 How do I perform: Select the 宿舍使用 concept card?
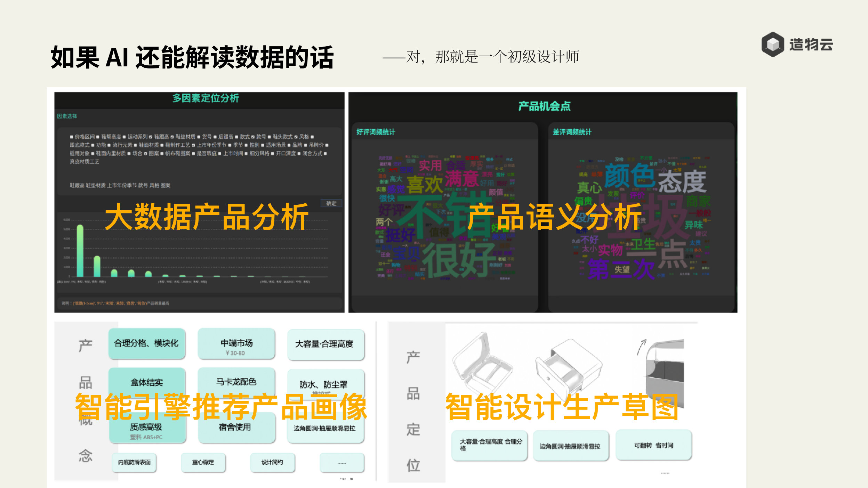point(236,428)
